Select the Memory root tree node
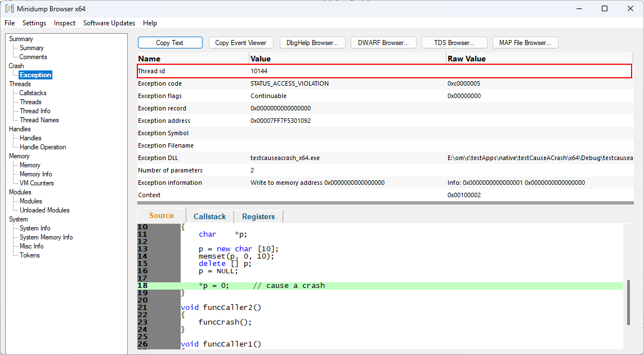644x355 pixels. pyautogui.click(x=19, y=156)
